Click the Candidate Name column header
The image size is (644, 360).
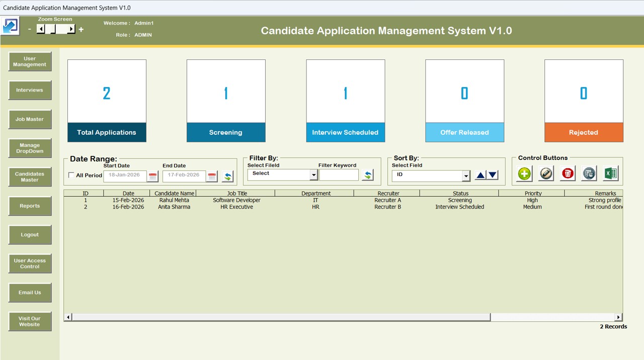point(173,193)
